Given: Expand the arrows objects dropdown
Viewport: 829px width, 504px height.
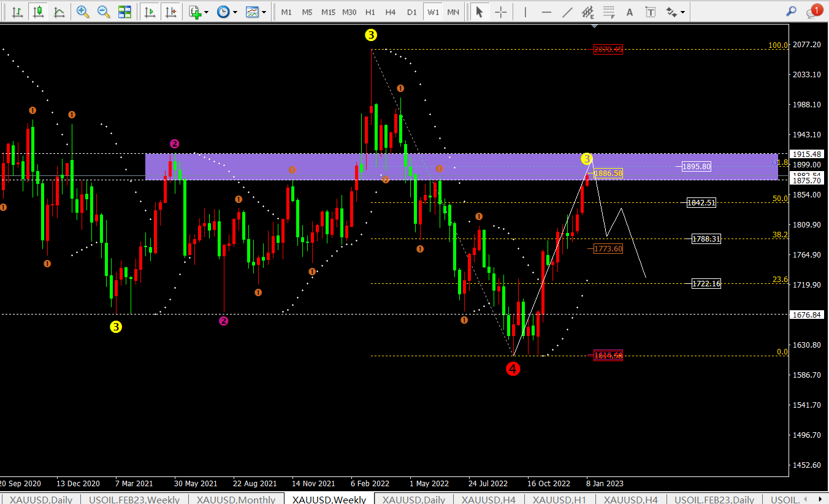Looking at the screenshot, I should pyautogui.click(x=682, y=12).
